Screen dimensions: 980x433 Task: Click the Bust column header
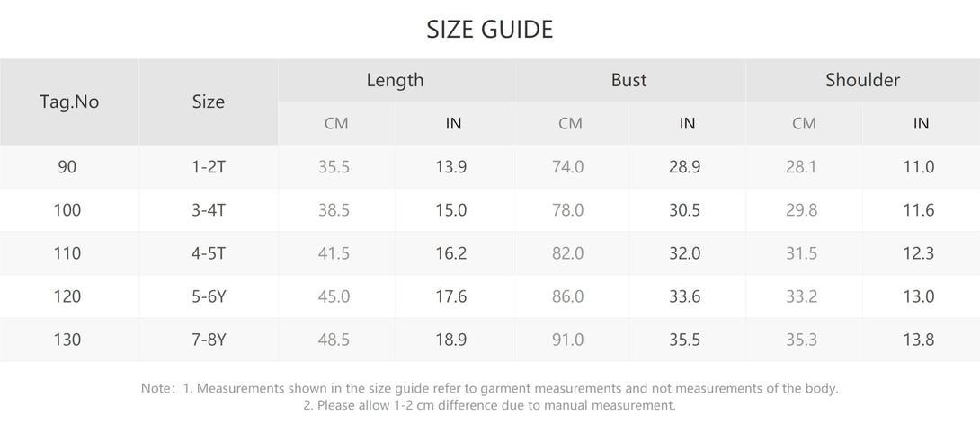pyautogui.click(x=628, y=80)
